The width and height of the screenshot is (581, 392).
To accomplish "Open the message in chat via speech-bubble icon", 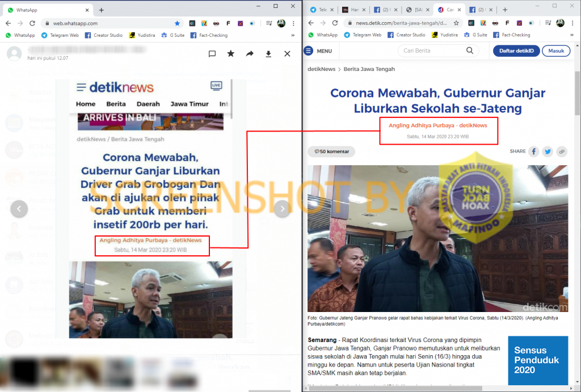I will [x=212, y=54].
